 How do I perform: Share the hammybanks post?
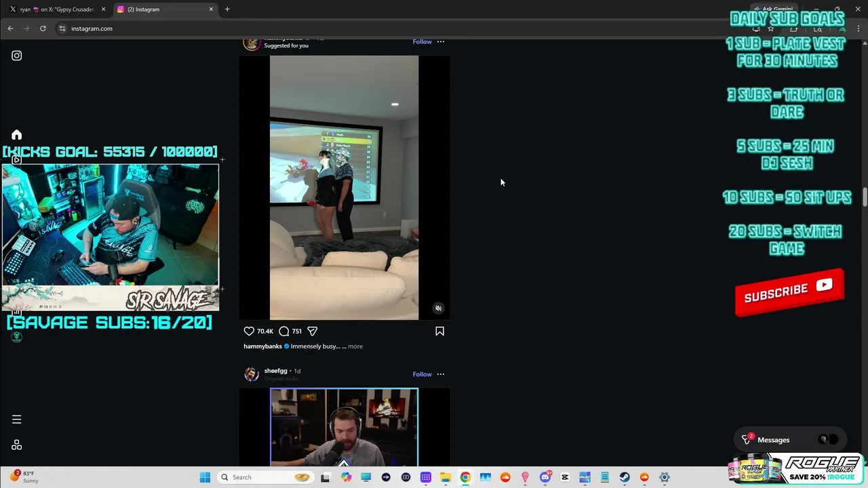(x=313, y=331)
